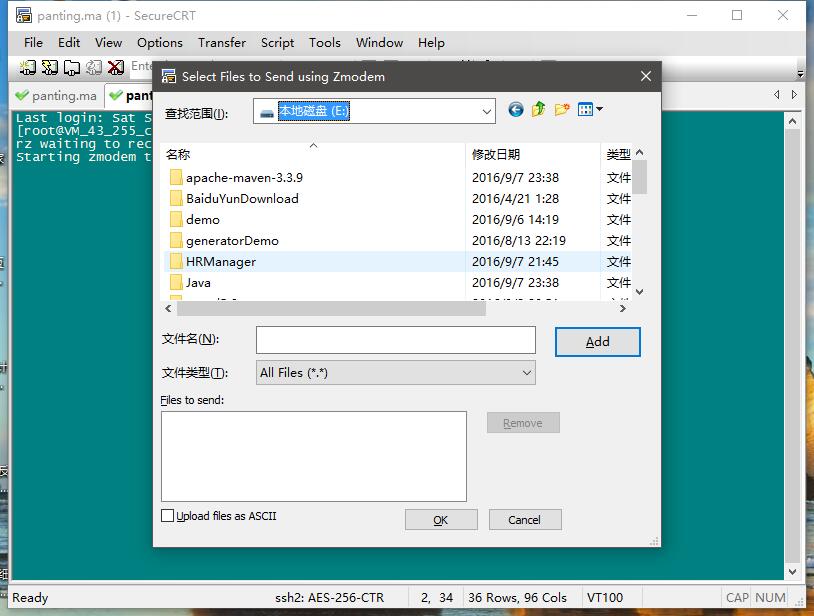Go up one folder level

[538, 109]
